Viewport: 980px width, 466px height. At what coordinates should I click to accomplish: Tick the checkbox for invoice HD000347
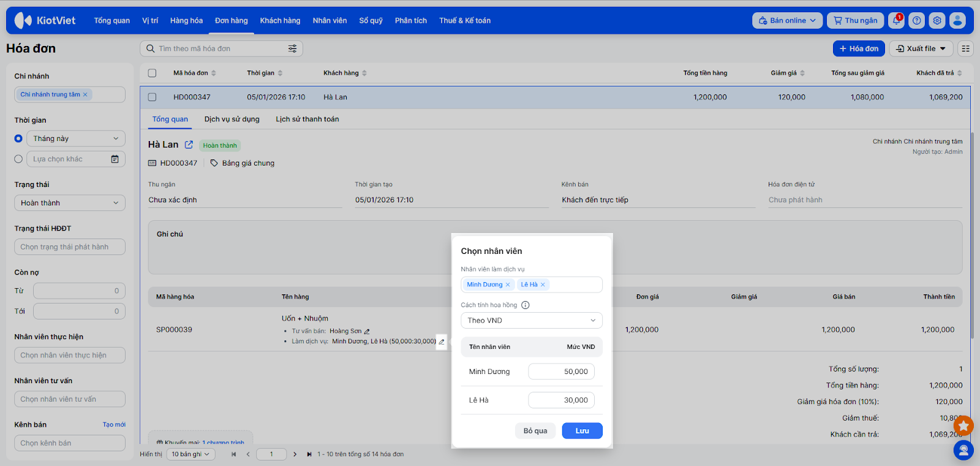click(x=152, y=97)
